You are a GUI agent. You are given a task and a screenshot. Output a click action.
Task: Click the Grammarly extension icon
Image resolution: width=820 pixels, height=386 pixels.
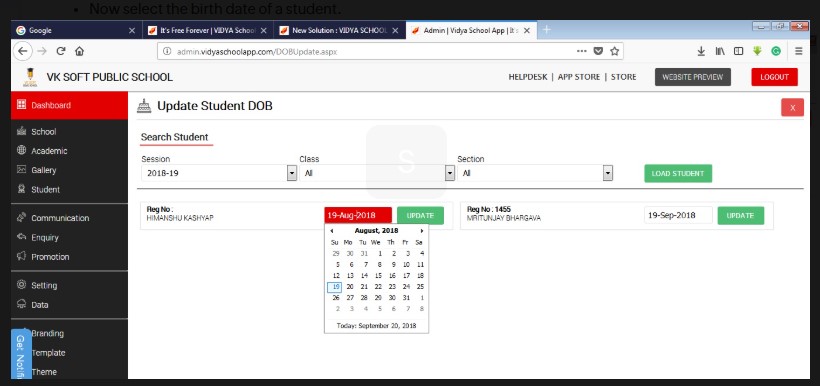[x=776, y=51]
